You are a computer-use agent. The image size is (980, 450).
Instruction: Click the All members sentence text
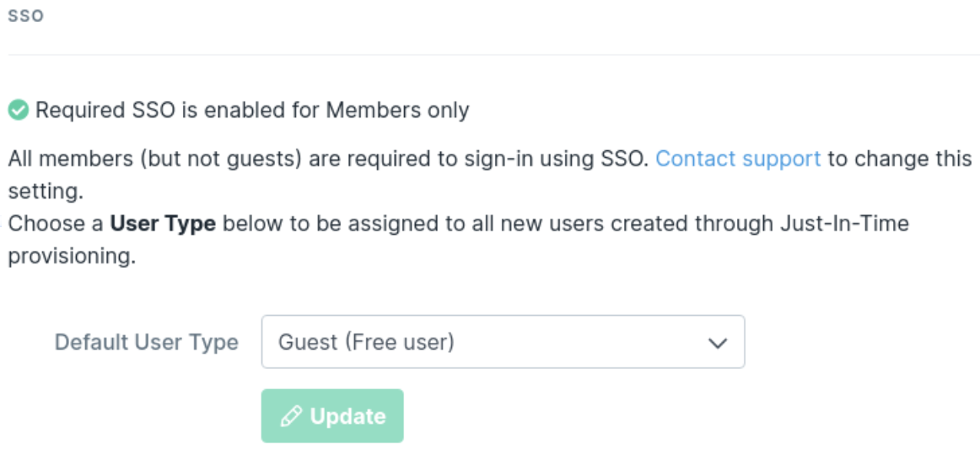click(328, 159)
